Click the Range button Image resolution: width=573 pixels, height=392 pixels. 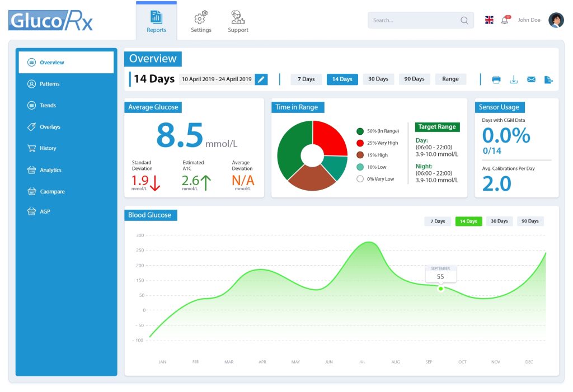(x=450, y=79)
